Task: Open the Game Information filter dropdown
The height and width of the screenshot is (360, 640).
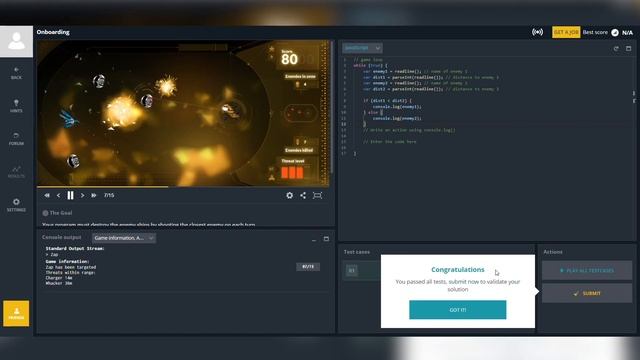Action: (124, 238)
